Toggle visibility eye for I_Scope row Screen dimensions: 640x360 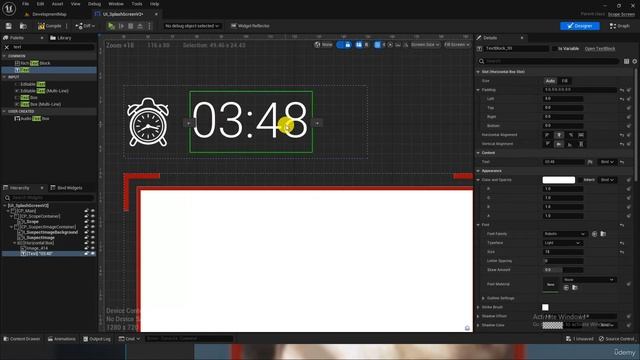click(x=93, y=222)
